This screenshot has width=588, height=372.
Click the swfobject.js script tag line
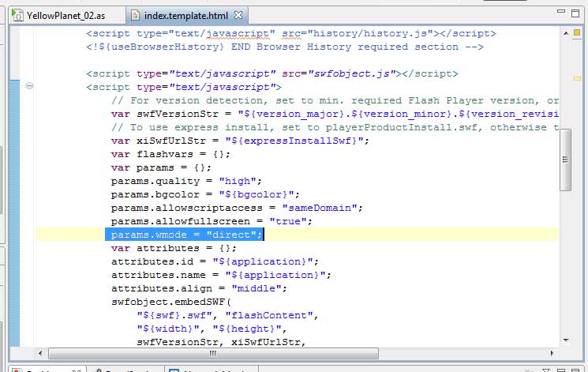272,73
